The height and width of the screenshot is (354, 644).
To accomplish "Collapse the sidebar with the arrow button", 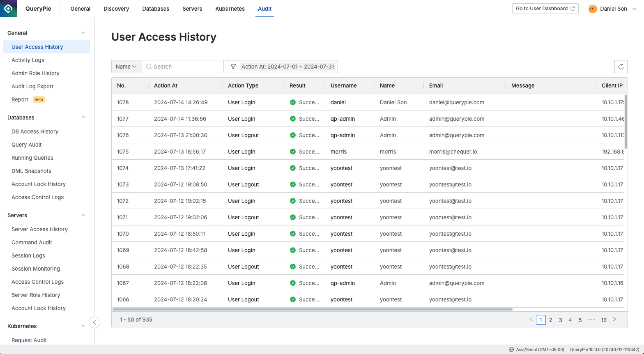I will coord(94,322).
